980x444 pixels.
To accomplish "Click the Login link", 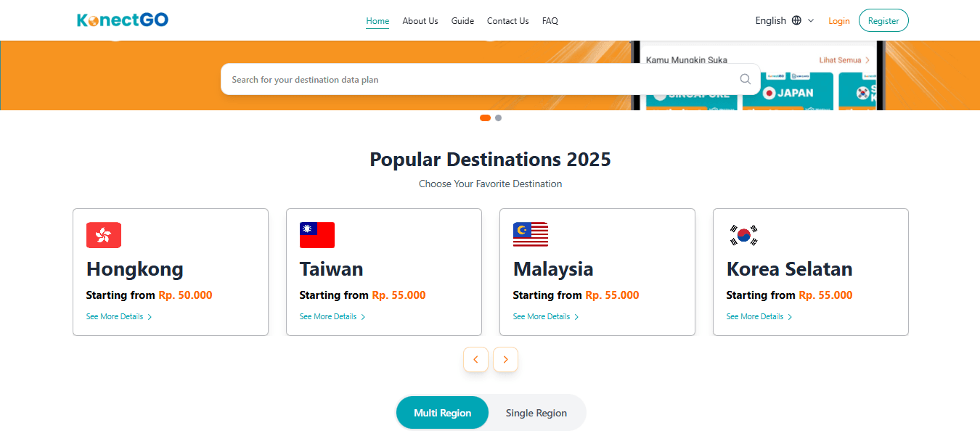I will tap(838, 21).
